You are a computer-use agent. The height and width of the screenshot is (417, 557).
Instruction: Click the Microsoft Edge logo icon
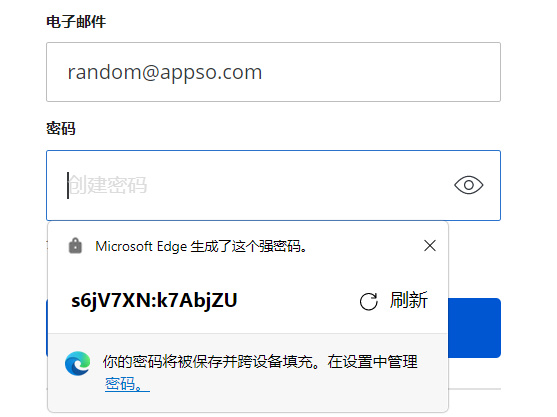click(x=77, y=363)
